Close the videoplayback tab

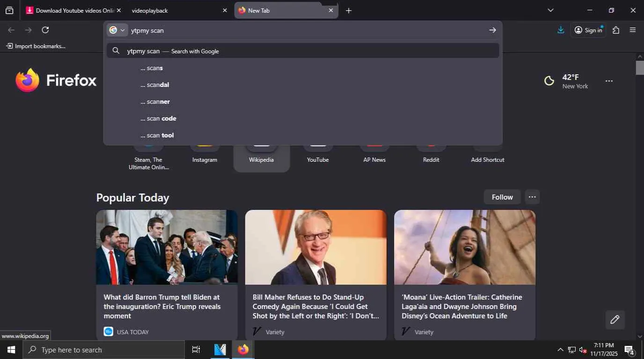[x=225, y=10]
